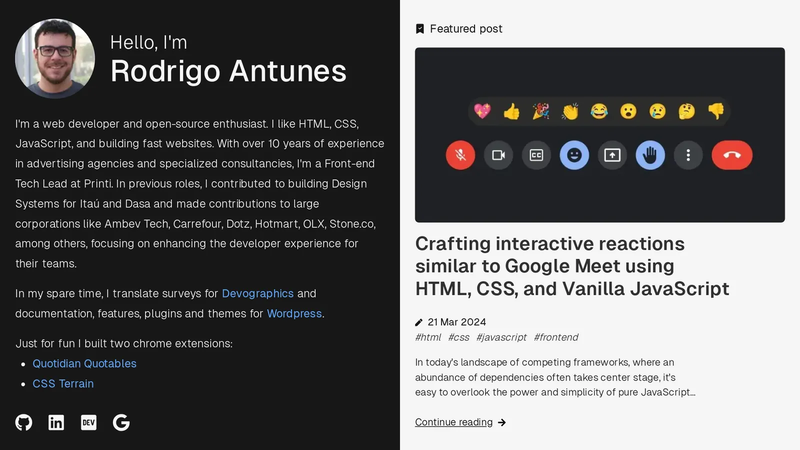
Task: Open the DEV community icon
Action: 89,422
